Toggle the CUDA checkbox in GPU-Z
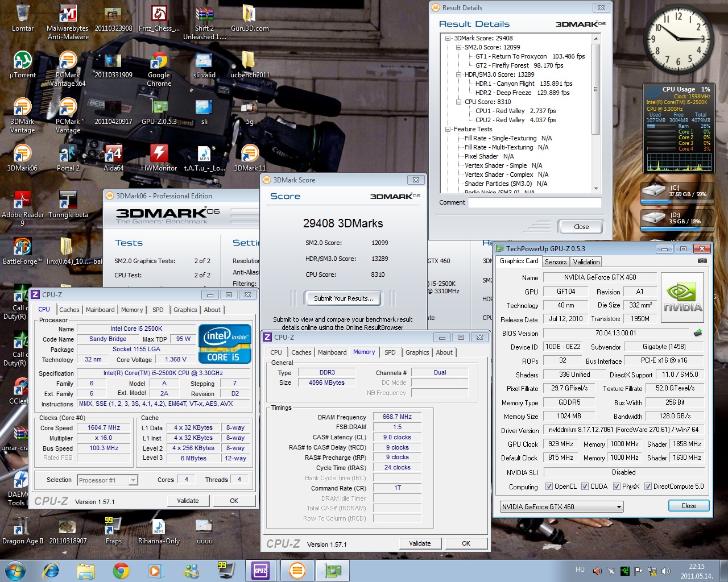Image resolution: width=728 pixels, height=582 pixels. pyautogui.click(x=585, y=487)
